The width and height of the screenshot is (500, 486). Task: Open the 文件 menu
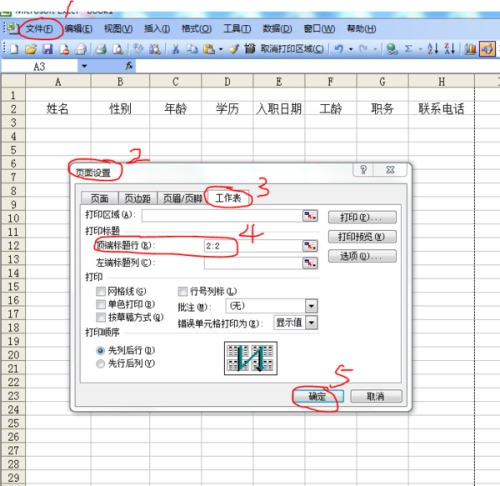click(39, 29)
